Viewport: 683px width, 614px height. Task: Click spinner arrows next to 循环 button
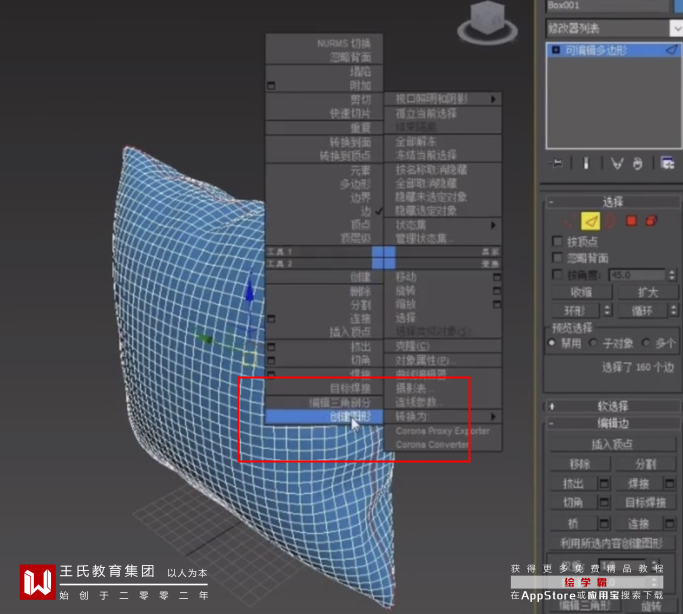click(x=673, y=310)
